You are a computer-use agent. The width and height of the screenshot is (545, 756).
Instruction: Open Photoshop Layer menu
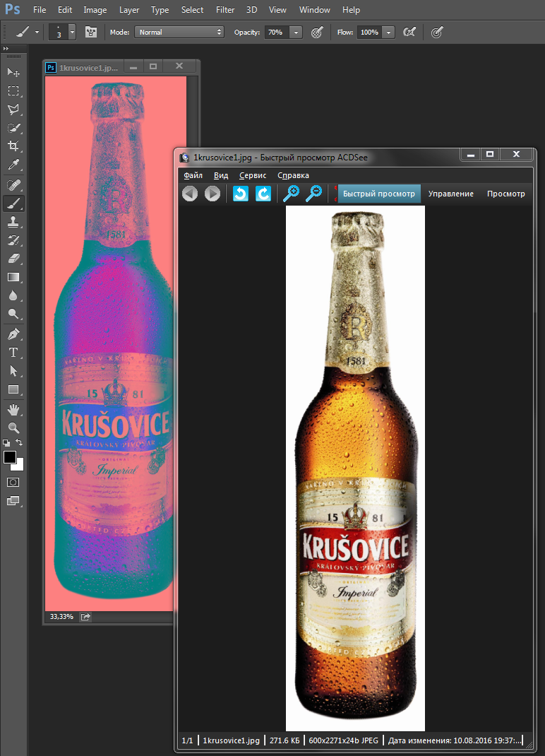click(129, 10)
